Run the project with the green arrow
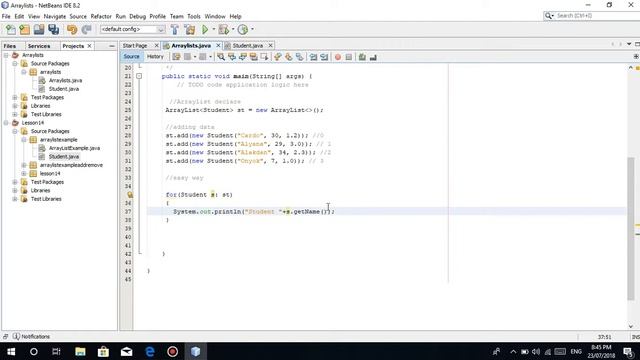Screen dimensions: 640x360 pos(205,29)
